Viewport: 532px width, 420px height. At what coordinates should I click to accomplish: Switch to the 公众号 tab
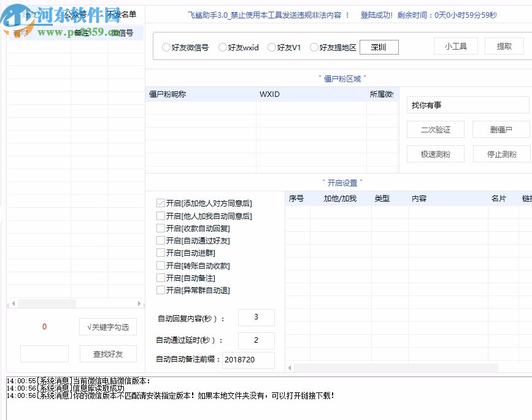75,15
